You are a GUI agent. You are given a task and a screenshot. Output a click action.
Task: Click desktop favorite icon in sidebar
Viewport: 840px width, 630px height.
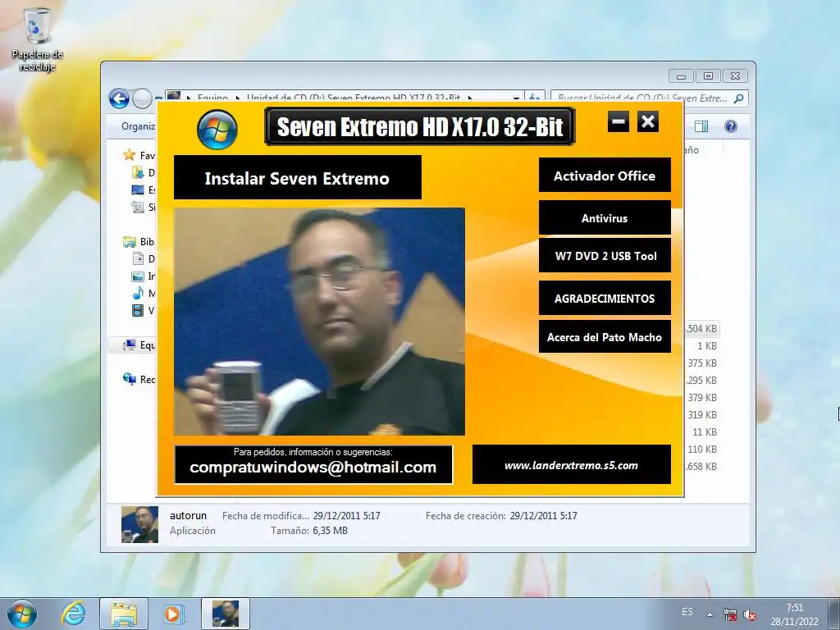pos(138,189)
